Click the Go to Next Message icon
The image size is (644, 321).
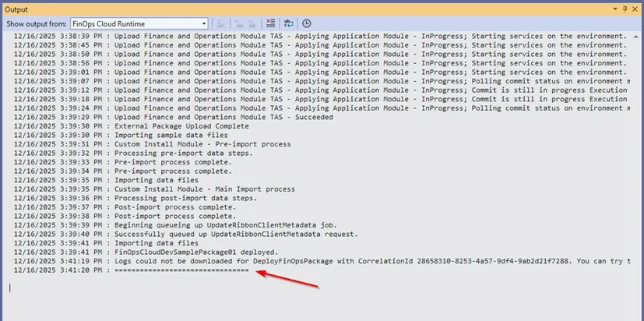pyautogui.click(x=252, y=24)
